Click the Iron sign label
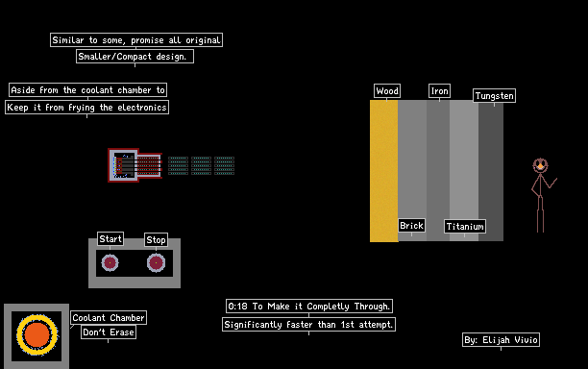588x369 pixels. 439,91
